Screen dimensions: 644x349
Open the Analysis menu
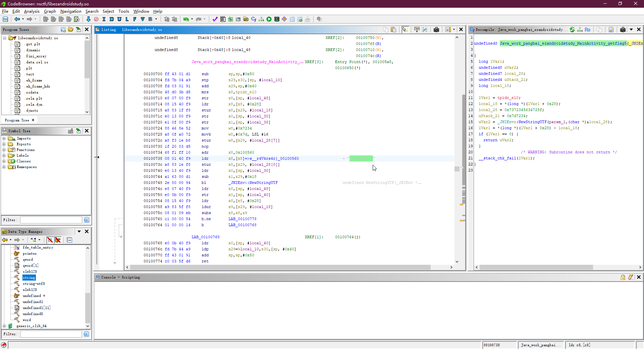32,11
